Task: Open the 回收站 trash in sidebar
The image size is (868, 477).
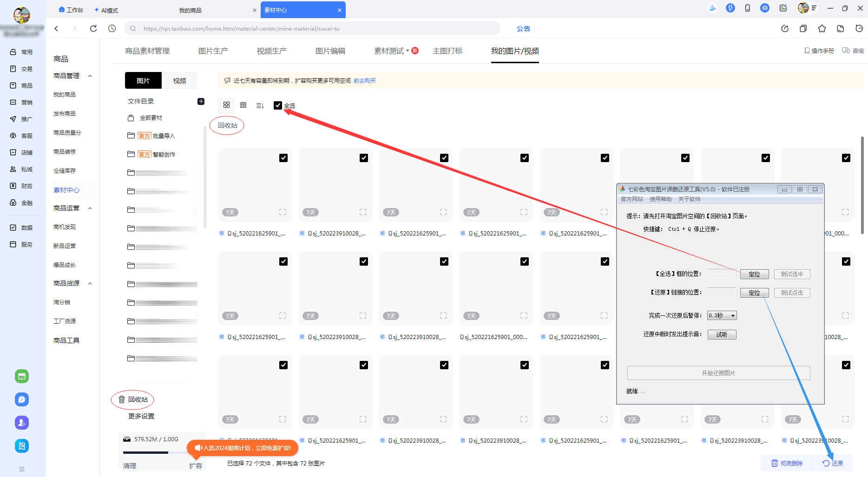Action: click(x=133, y=399)
